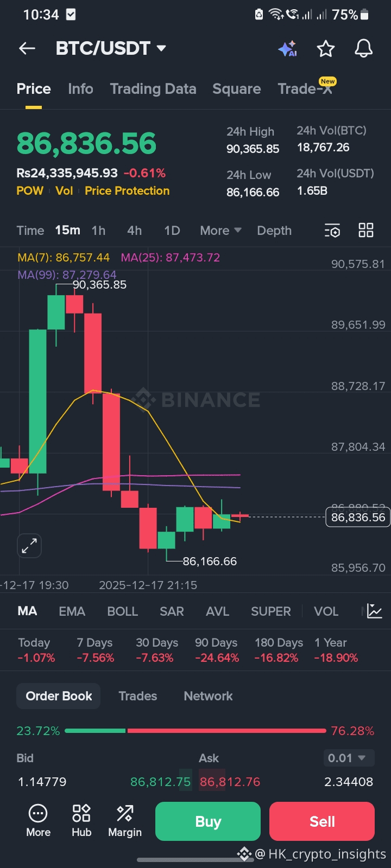Tap the 1 Year -18.90% performance

336,650
